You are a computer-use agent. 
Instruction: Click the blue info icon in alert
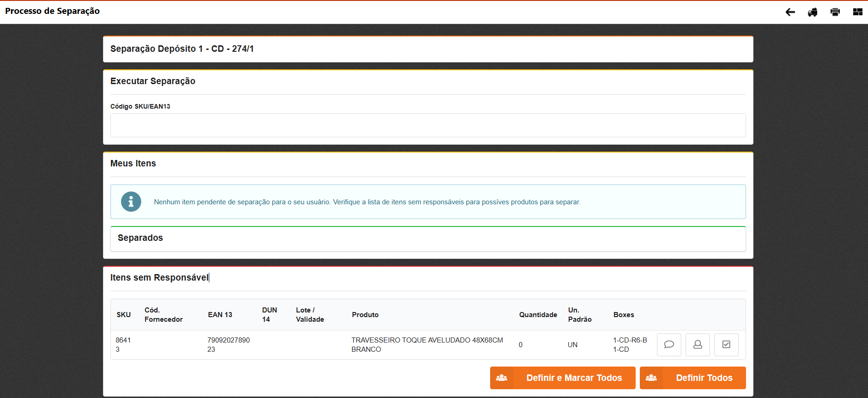pyautogui.click(x=131, y=202)
